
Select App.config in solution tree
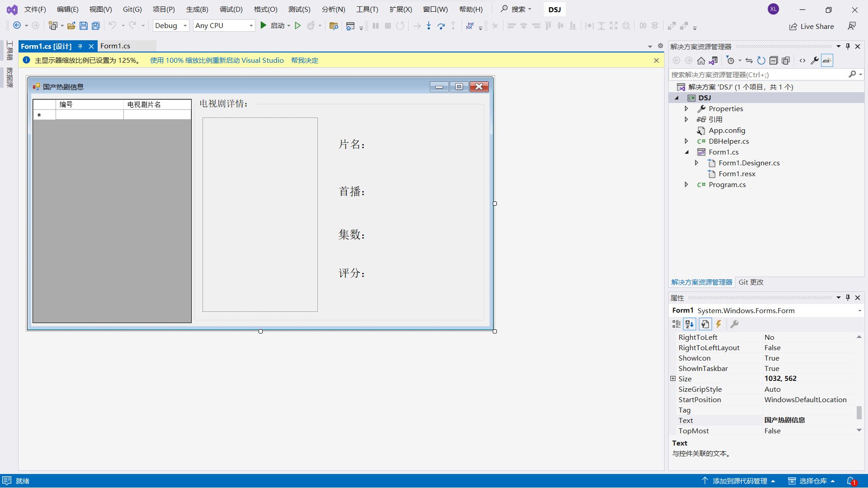click(726, 130)
